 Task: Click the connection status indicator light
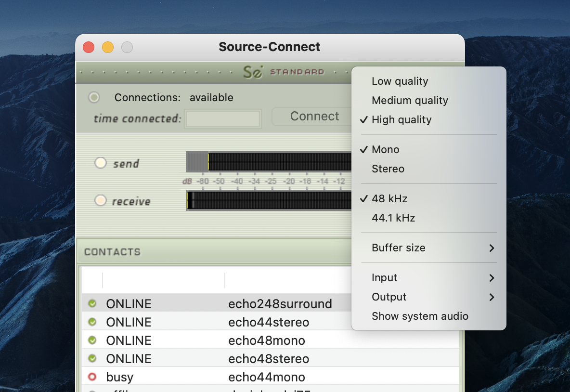point(94,98)
